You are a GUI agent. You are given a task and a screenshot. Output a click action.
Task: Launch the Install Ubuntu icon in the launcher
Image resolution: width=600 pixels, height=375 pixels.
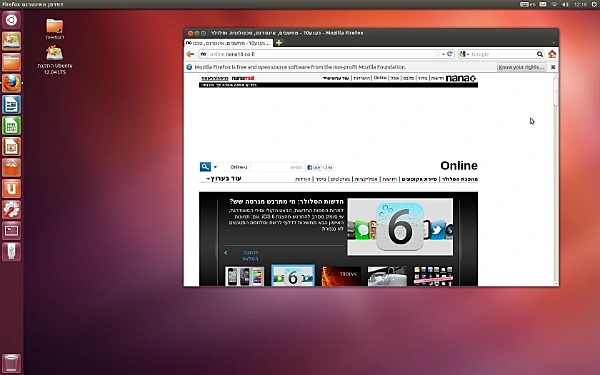coord(11,41)
